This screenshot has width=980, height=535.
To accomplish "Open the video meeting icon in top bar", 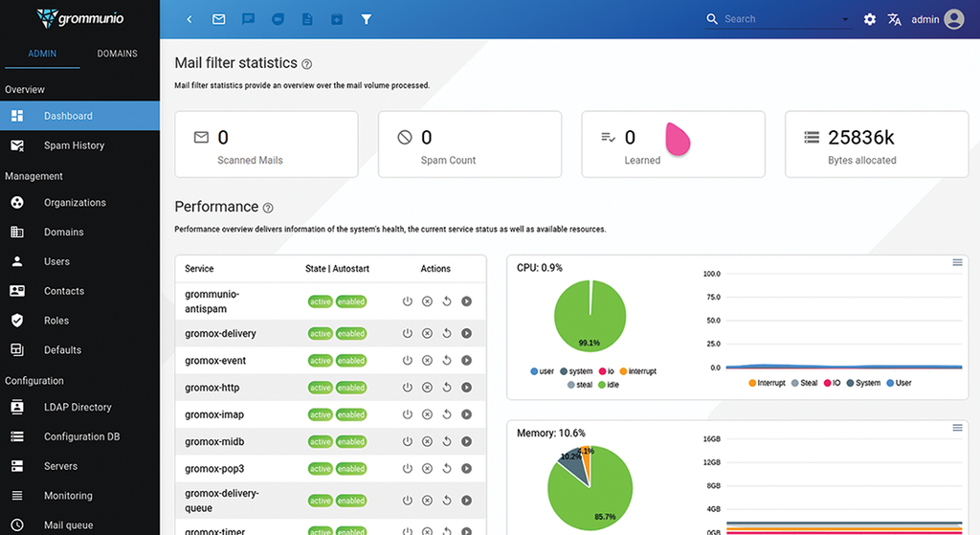I will [278, 19].
